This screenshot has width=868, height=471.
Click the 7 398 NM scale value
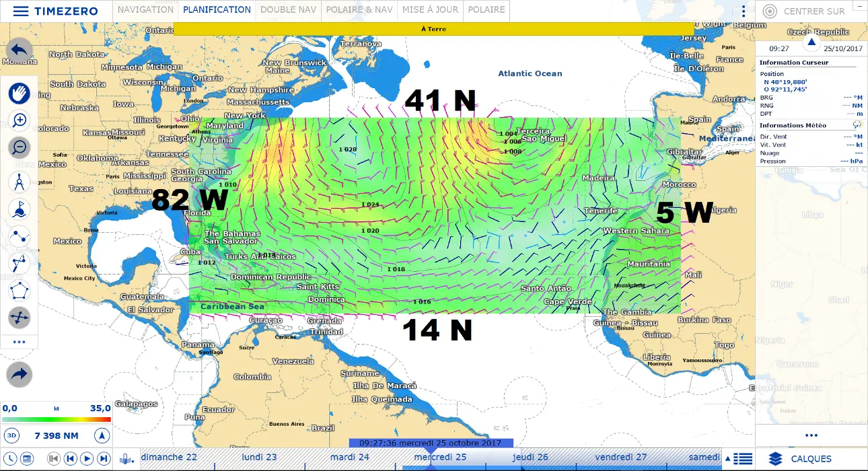(x=57, y=436)
